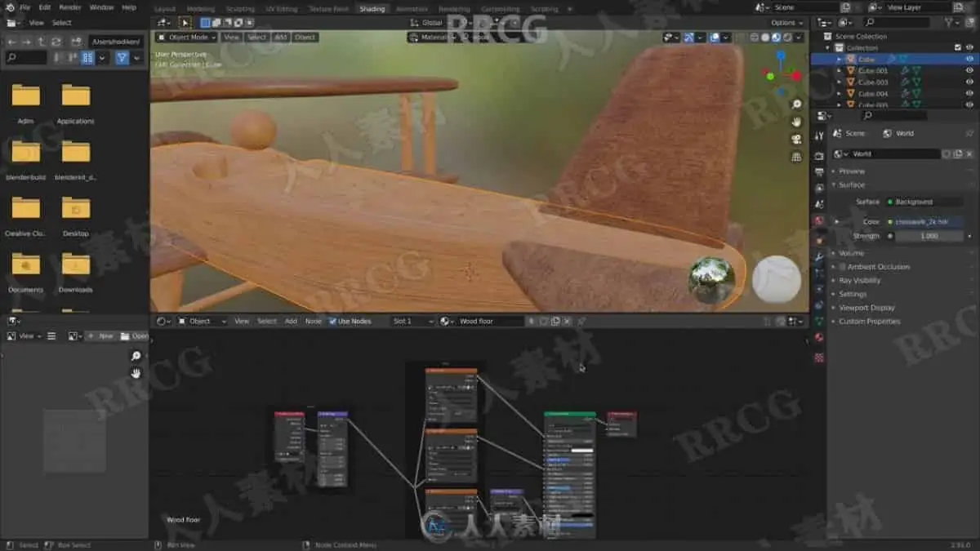Select thumbnail display mode in file browser
The height and width of the screenshot is (551, 980).
[x=87, y=58]
